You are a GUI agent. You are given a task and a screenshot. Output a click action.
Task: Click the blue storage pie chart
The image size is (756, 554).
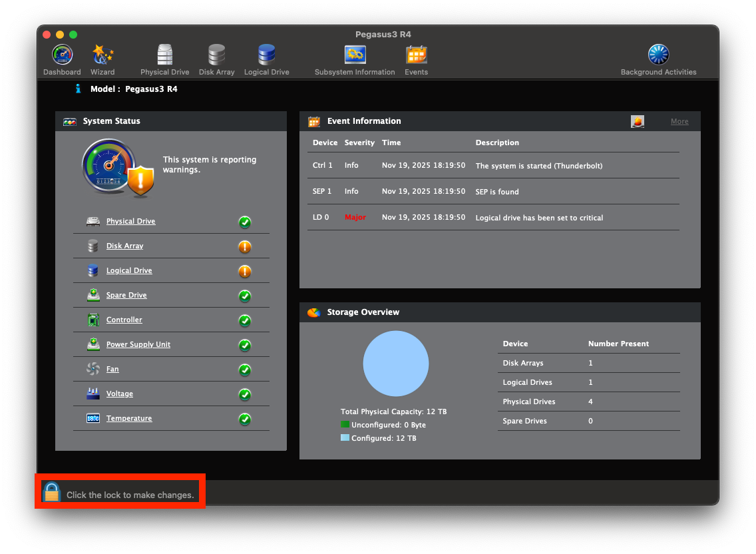(x=395, y=364)
